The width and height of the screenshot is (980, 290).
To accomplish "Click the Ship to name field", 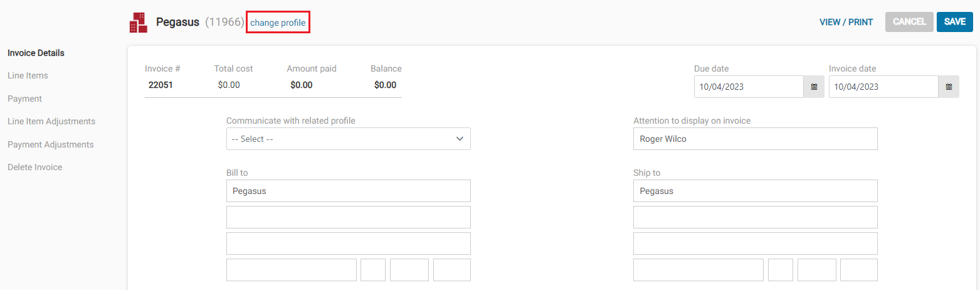I will [756, 191].
